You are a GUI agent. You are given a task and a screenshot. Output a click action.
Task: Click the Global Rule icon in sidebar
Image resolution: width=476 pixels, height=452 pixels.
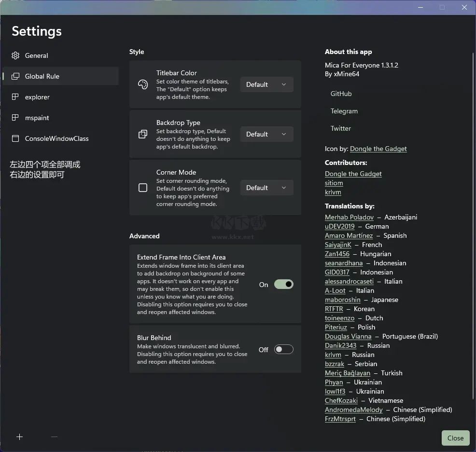coord(15,76)
